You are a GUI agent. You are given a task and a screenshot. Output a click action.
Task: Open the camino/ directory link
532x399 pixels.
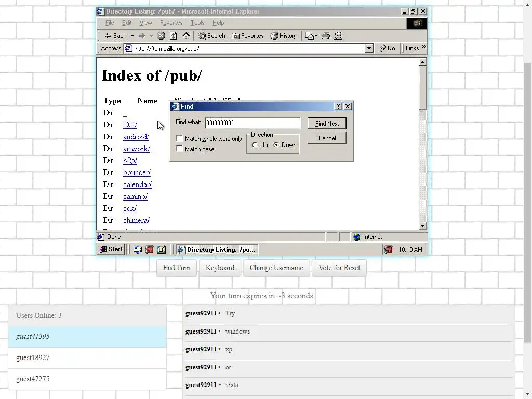click(136, 196)
